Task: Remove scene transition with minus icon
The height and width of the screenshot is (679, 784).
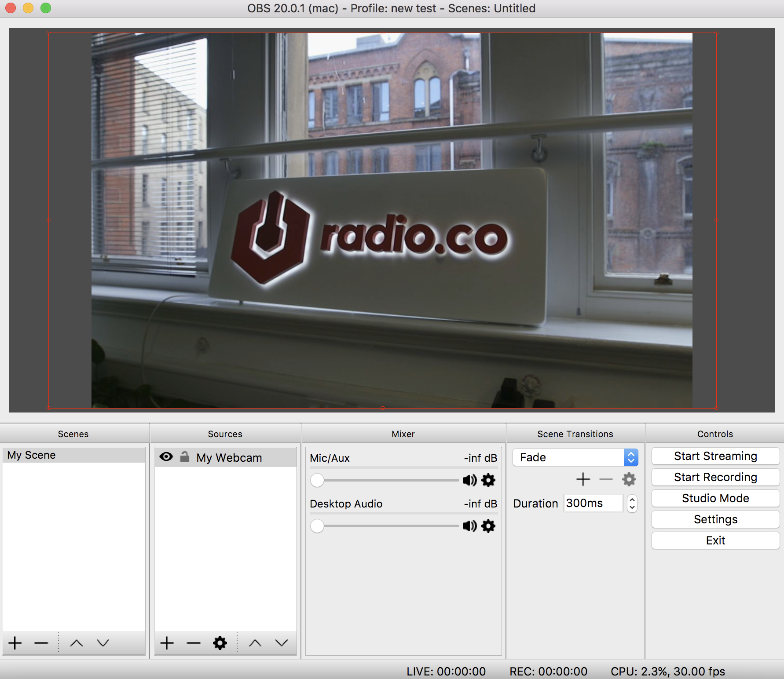Action: pos(606,479)
